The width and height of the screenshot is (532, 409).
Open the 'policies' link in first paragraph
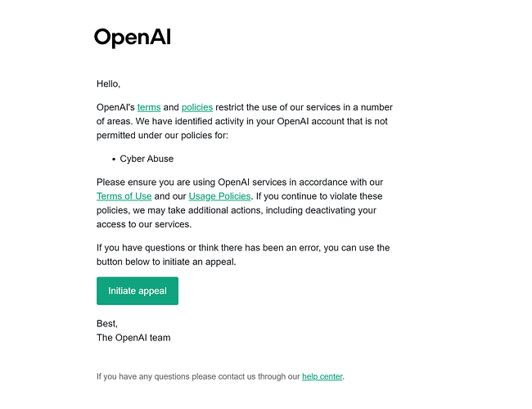197,107
